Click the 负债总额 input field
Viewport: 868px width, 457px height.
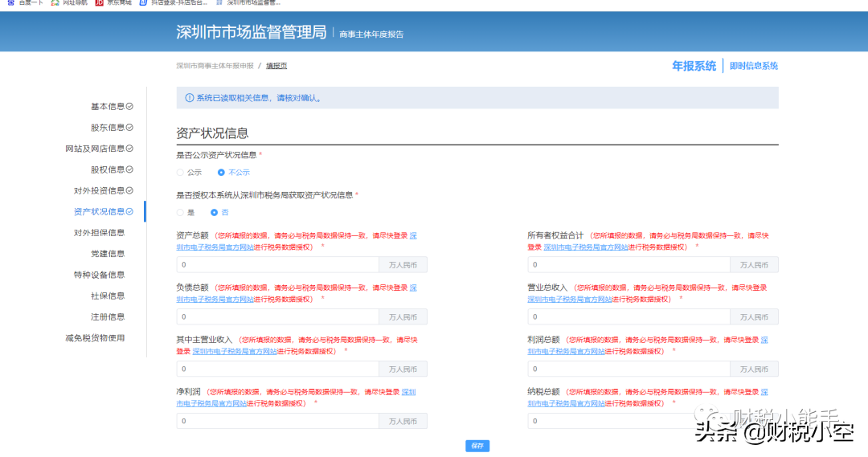277,316
